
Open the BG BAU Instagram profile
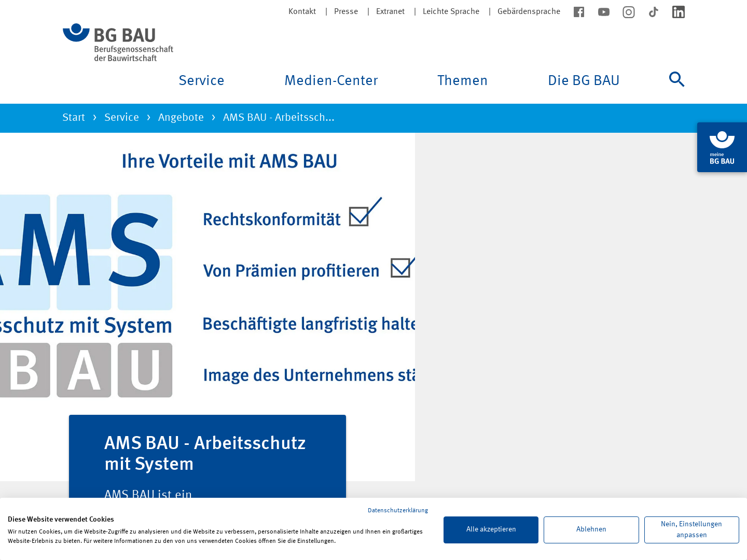(x=629, y=12)
